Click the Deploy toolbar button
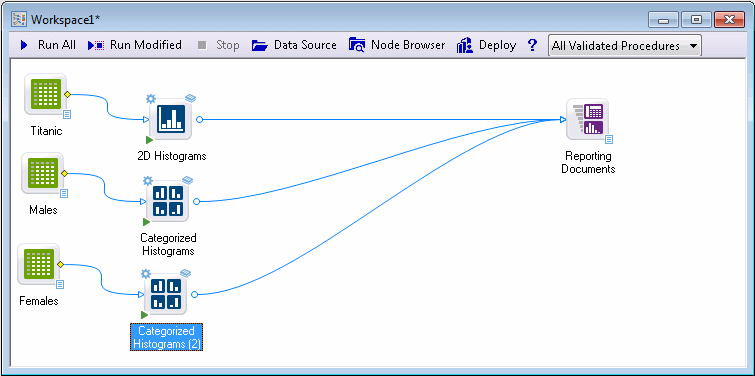The width and height of the screenshot is (755, 376). [x=486, y=45]
